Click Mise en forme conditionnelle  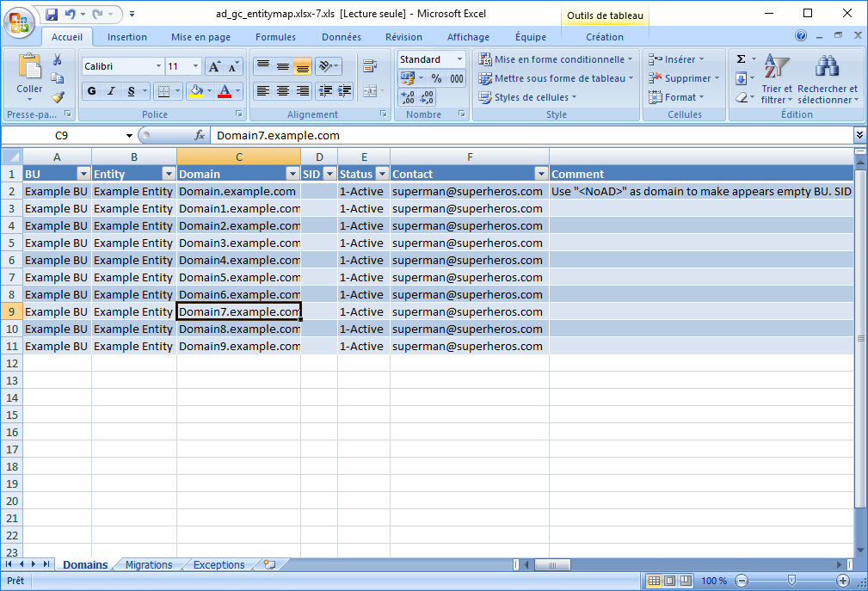pos(555,59)
